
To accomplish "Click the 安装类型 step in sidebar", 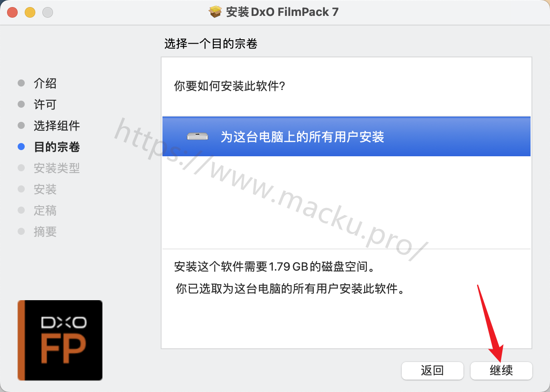I will pos(57,168).
